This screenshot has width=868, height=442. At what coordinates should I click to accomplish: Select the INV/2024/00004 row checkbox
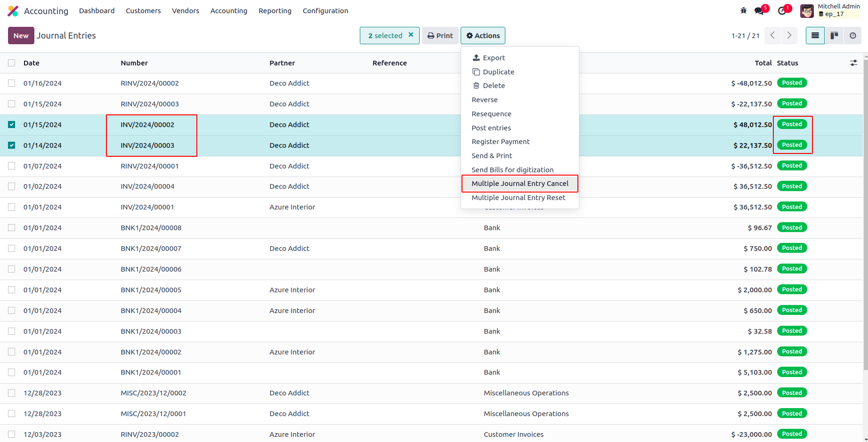tap(12, 186)
